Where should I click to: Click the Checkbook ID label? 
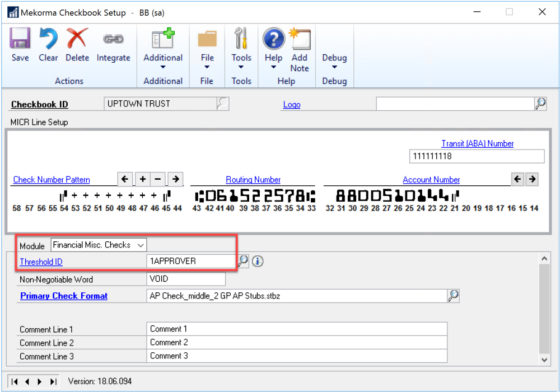(x=40, y=105)
